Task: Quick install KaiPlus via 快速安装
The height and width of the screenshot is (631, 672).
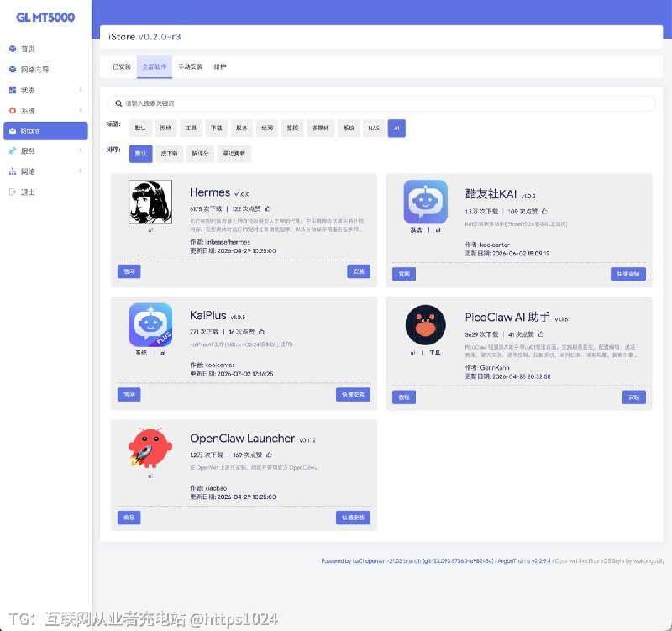Action: [x=353, y=394]
